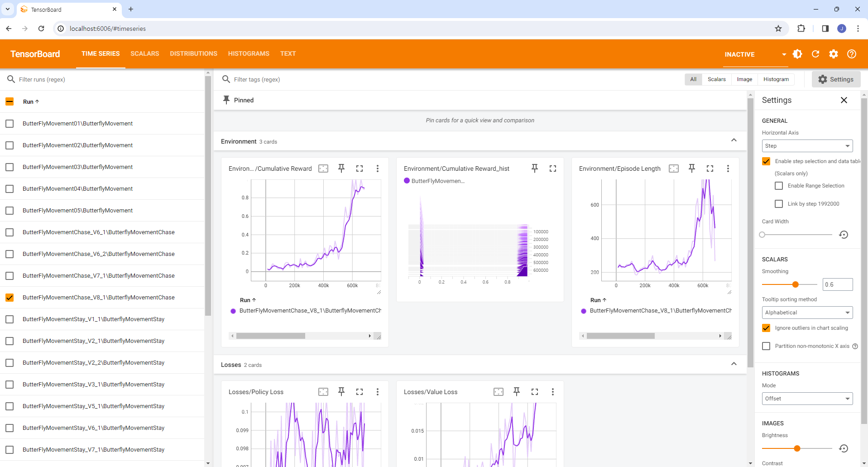Filter cards to Image only

744,79
